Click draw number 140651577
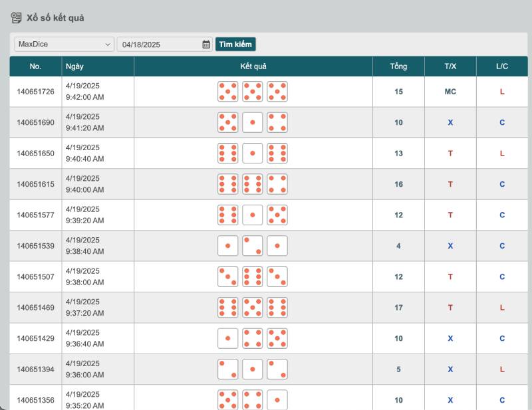Screen dimensions: 532x410 (35, 215)
